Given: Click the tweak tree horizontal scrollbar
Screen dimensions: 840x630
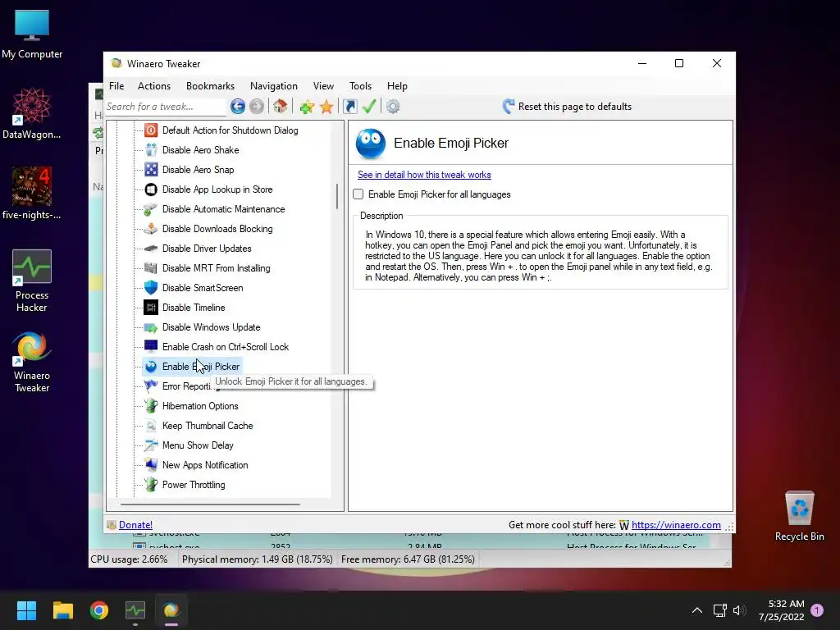Looking at the screenshot, I should [210, 504].
